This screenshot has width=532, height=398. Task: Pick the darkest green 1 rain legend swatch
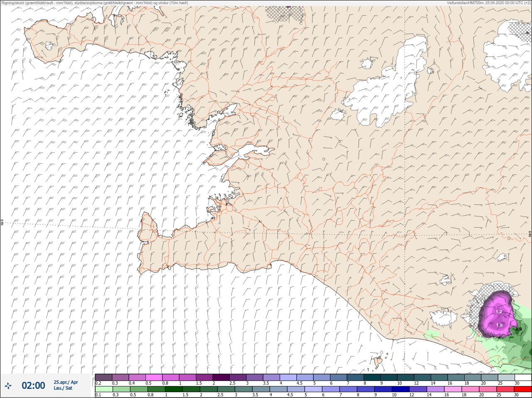174,389
